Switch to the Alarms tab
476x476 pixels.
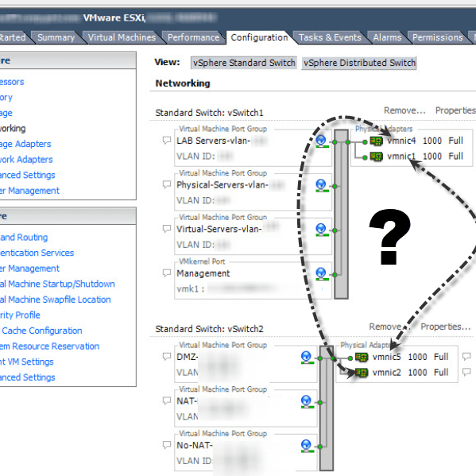[x=387, y=37]
